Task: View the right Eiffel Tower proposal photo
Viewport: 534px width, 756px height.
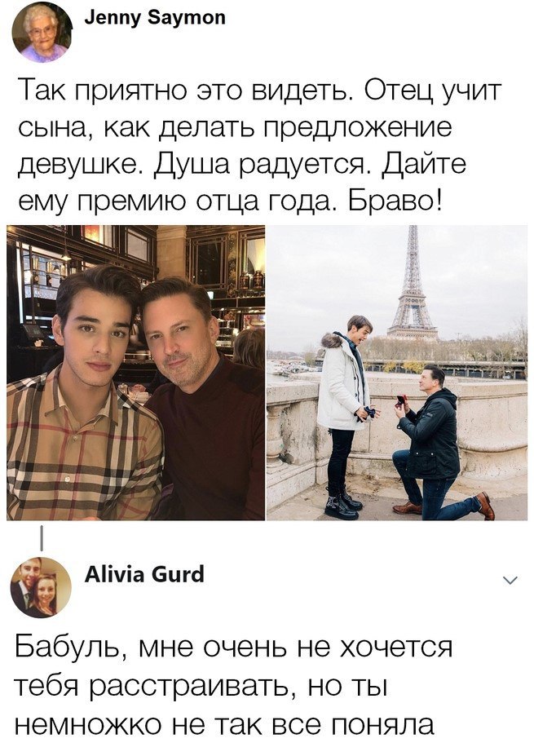Action: [397, 373]
